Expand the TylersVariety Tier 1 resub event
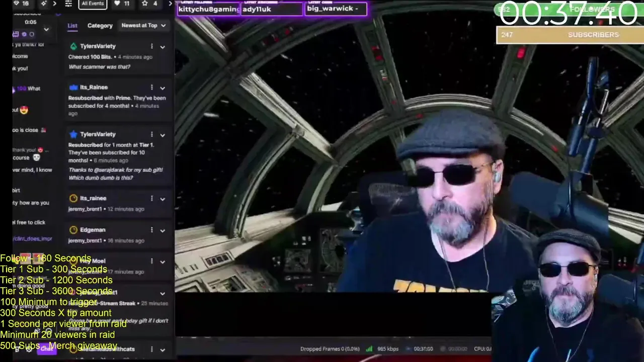644x362 pixels. pyautogui.click(x=163, y=135)
